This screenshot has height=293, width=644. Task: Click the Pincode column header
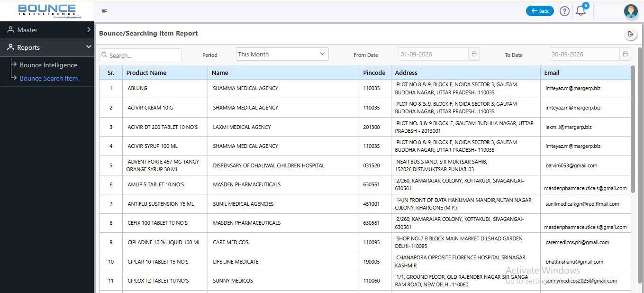(x=374, y=73)
